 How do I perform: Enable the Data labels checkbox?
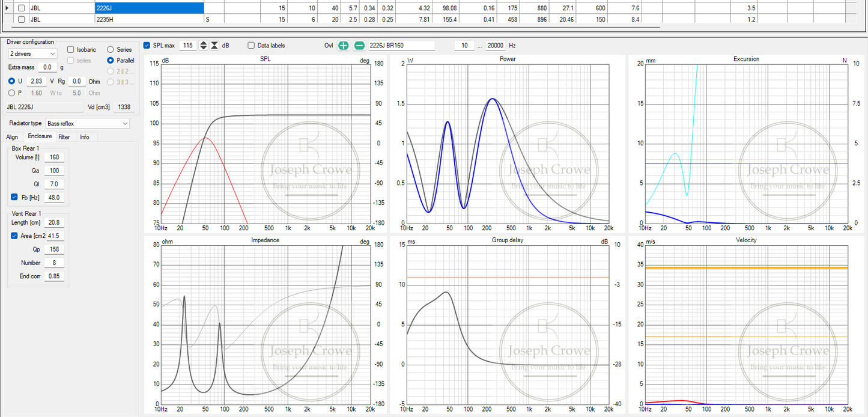coord(251,46)
